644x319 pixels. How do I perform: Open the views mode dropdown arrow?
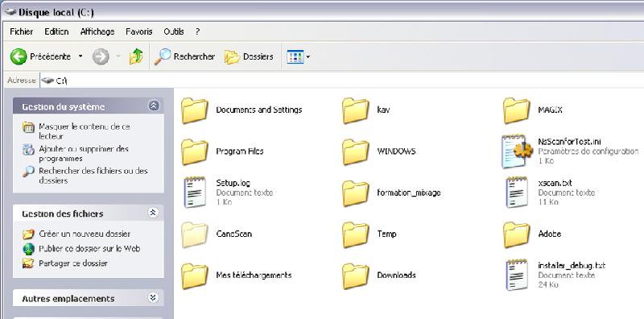[308, 56]
